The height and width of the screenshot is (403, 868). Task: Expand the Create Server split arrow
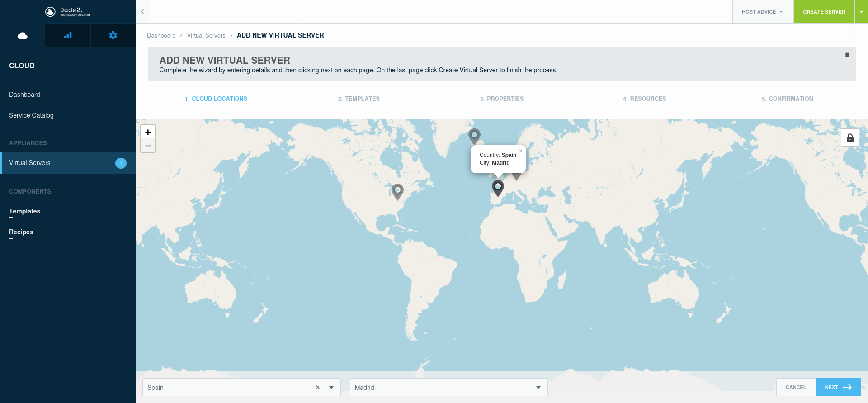(x=861, y=12)
